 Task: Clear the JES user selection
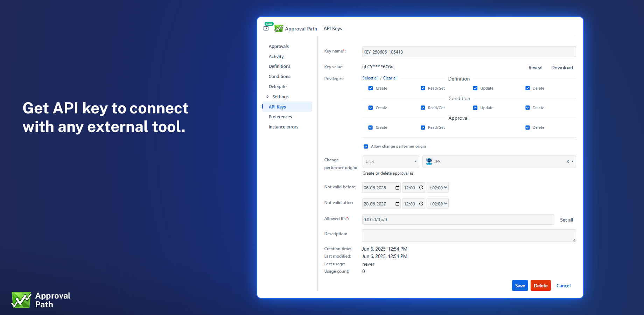pyautogui.click(x=567, y=162)
